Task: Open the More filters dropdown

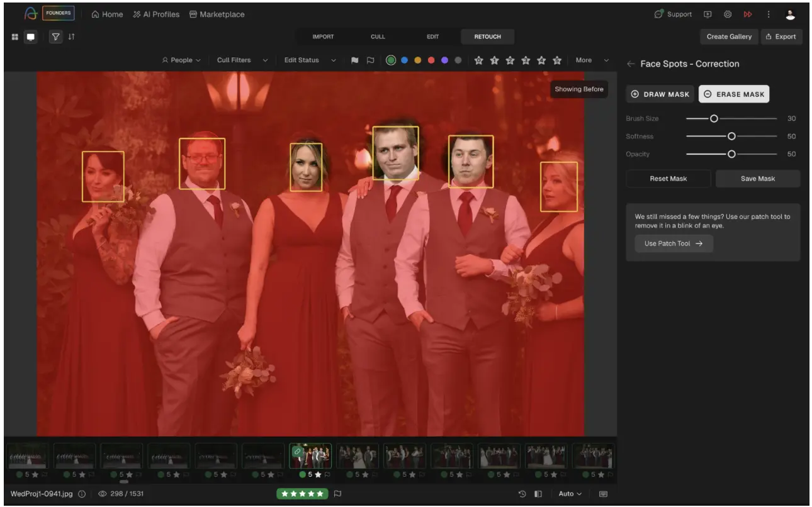Action: (x=592, y=60)
